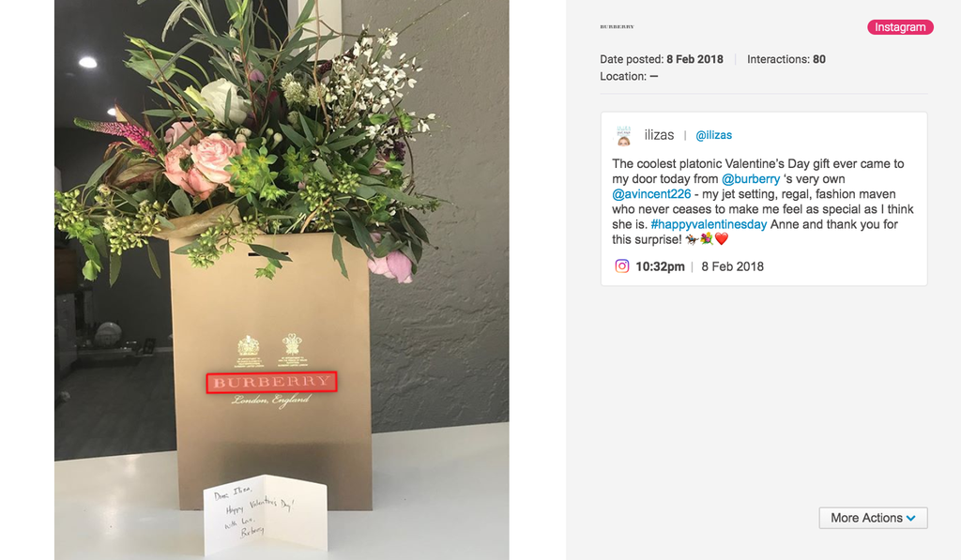This screenshot has width=961, height=560.
Task: Click the Interactions: 80 count
Action: coord(786,59)
